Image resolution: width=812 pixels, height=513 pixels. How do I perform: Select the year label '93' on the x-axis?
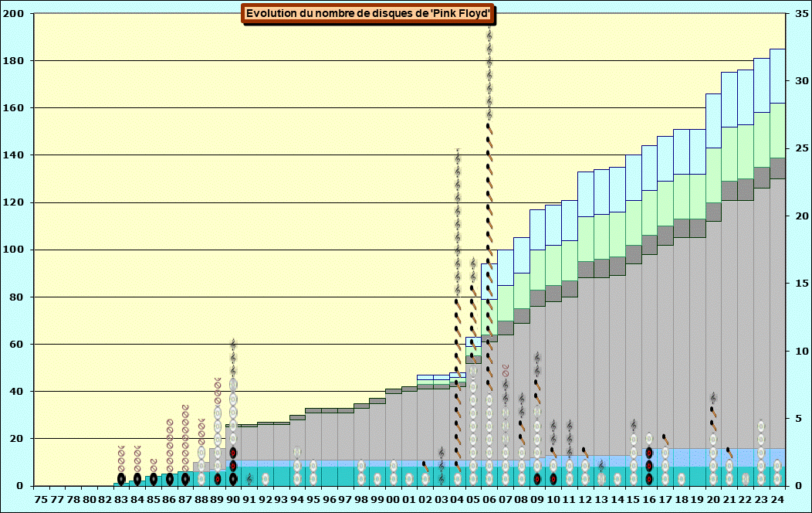coord(281,500)
